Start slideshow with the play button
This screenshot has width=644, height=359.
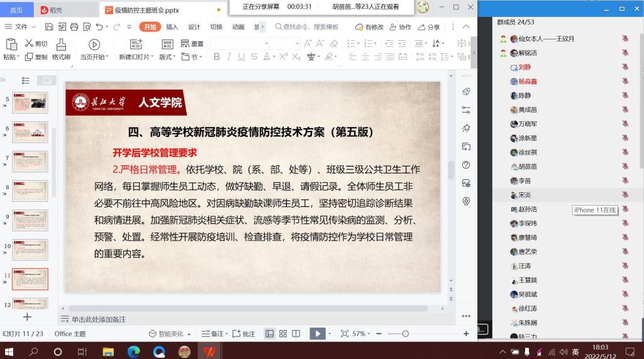[318, 334]
